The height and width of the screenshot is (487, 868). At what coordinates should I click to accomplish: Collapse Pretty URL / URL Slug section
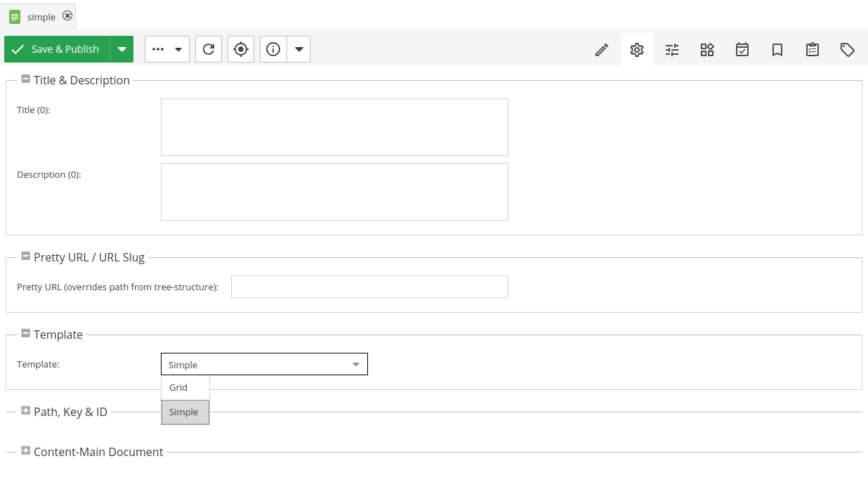(26, 257)
